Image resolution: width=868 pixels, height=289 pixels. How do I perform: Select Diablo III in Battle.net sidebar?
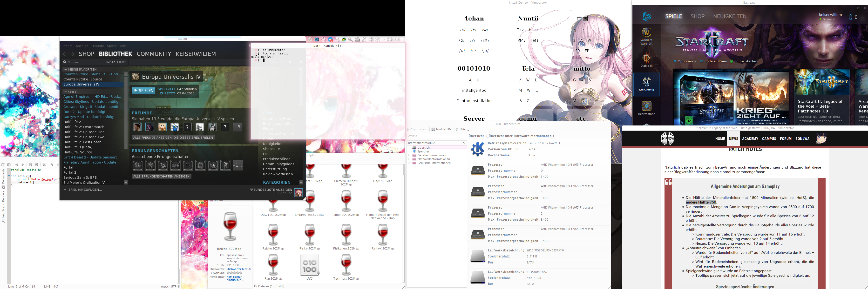(x=646, y=60)
